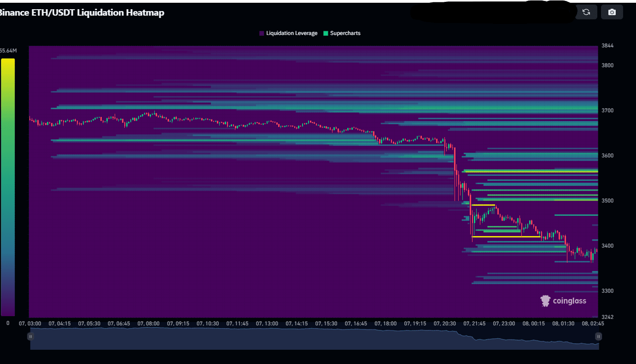Click the 07, 14:15 time axis label
The height and width of the screenshot is (364, 636).
297,324
